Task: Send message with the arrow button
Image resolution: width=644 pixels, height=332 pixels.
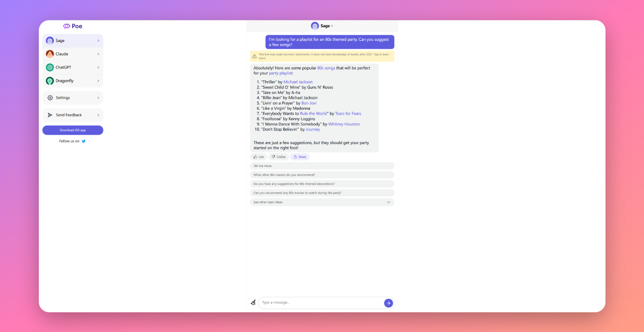Action: (x=388, y=303)
